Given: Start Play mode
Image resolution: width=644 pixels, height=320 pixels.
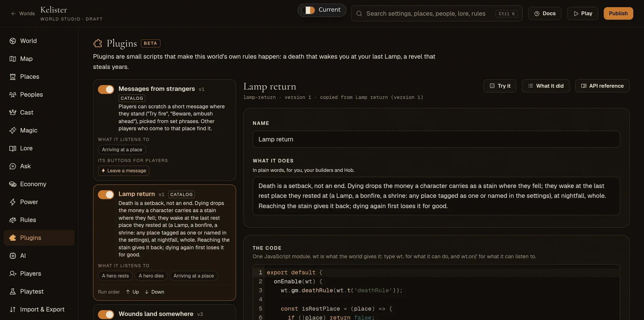Looking at the screenshot, I should [582, 14].
